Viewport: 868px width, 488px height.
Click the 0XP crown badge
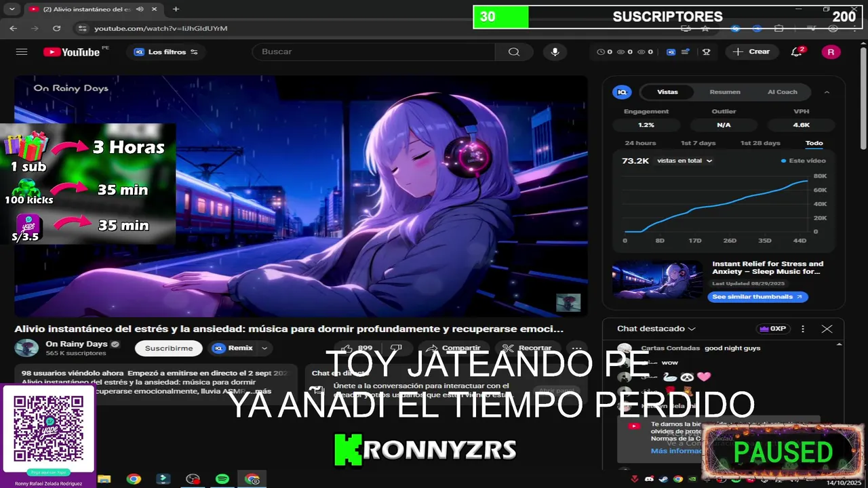coord(773,329)
